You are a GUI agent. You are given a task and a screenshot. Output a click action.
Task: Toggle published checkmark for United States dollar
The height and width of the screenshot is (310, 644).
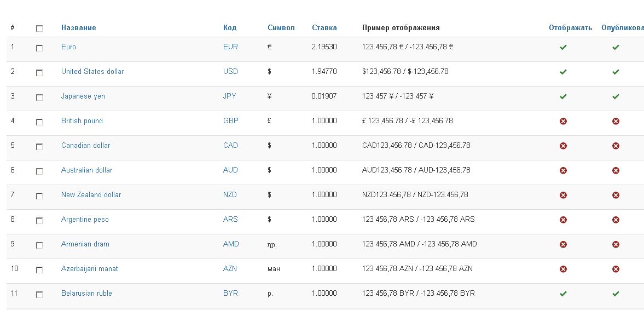tap(616, 72)
